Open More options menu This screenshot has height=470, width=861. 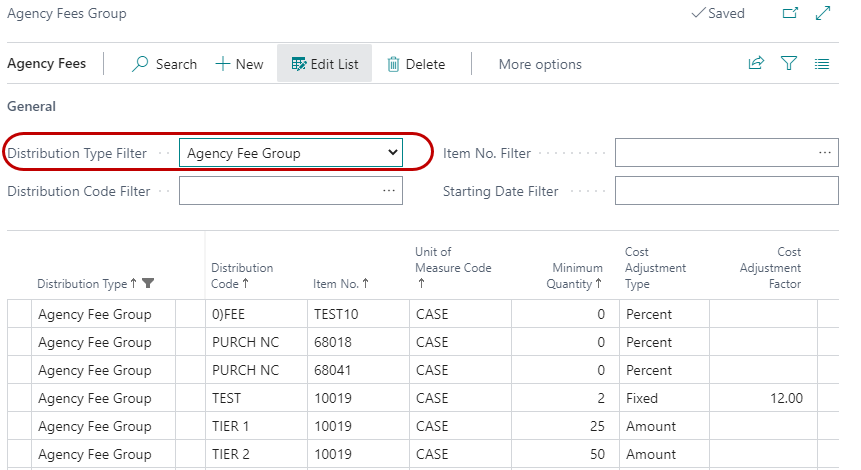tap(540, 64)
